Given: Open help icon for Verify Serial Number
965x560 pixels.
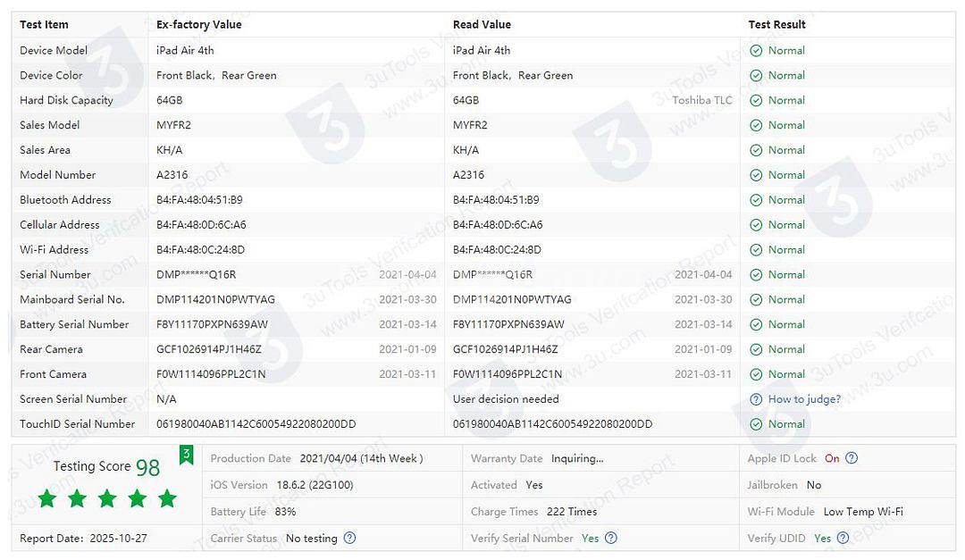Looking at the screenshot, I should click(611, 539).
